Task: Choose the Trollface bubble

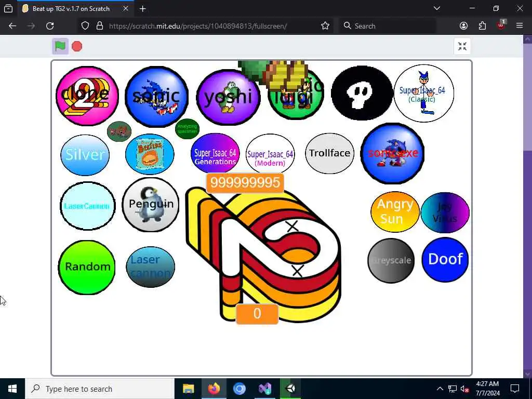Action: 329,153
